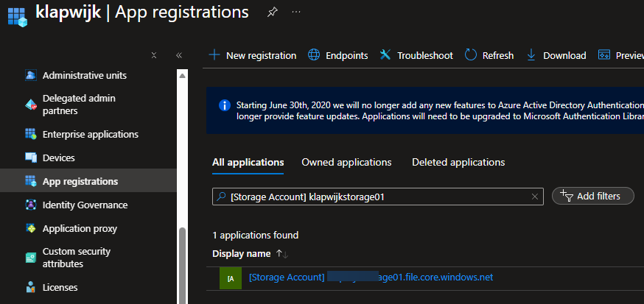Open the Storage Account application link

click(371, 278)
